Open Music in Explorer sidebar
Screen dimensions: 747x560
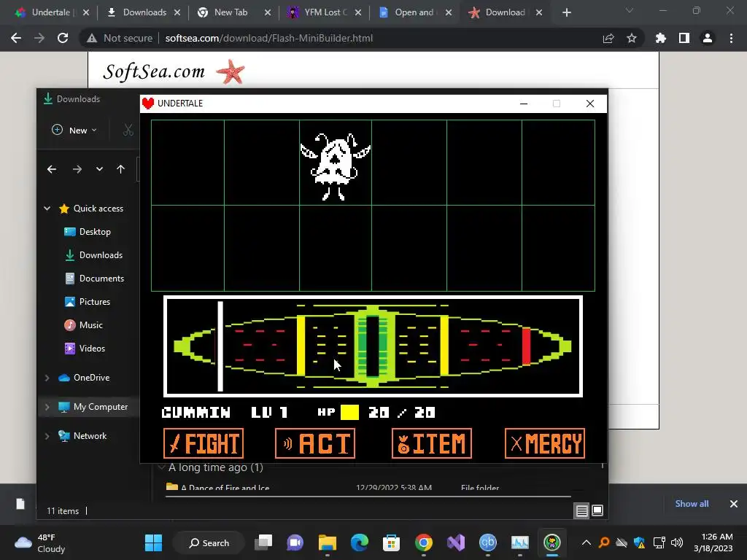(x=84, y=324)
